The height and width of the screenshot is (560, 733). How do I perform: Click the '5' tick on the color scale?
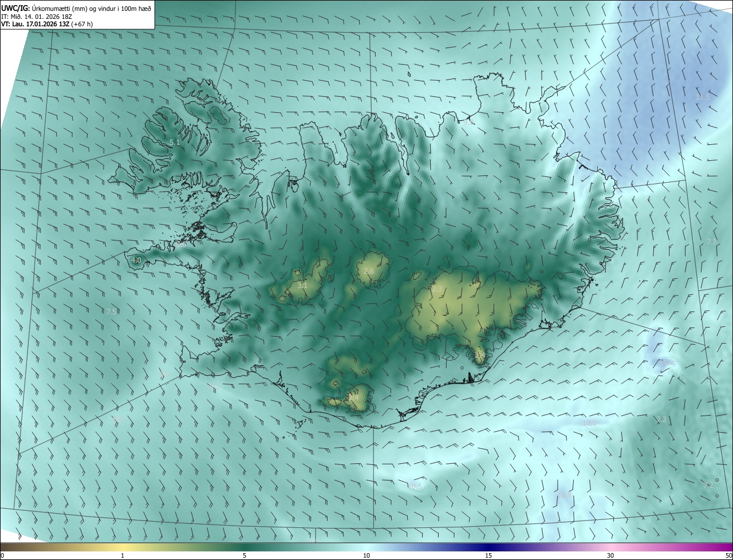245,556
